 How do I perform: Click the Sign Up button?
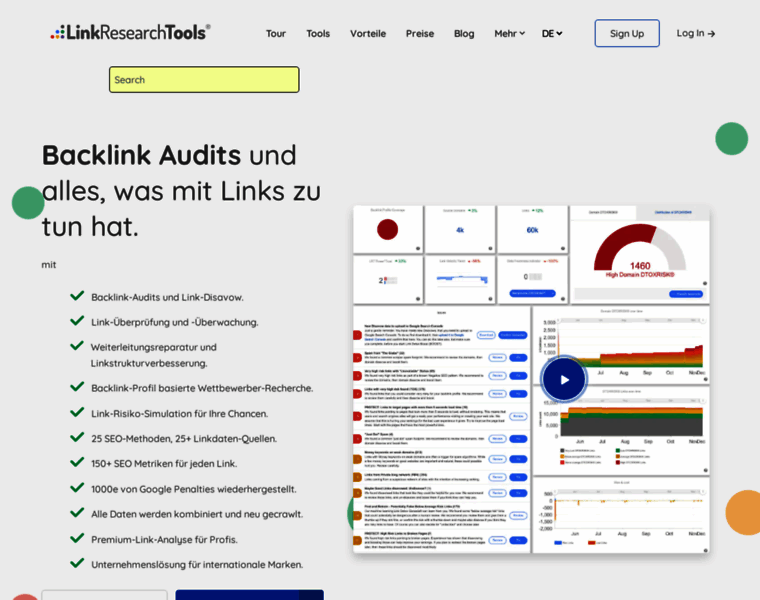coord(627,33)
